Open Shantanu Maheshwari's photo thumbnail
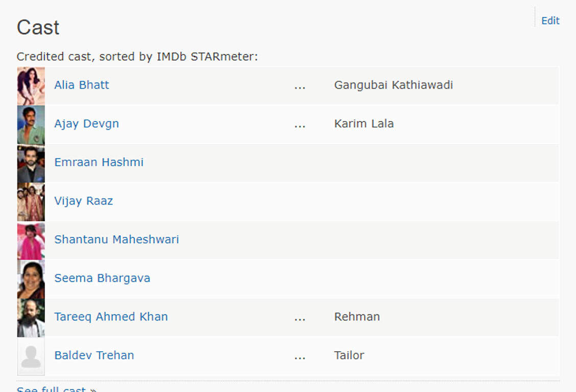Image resolution: width=576 pixels, height=392 pixels. click(x=31, y=240)
